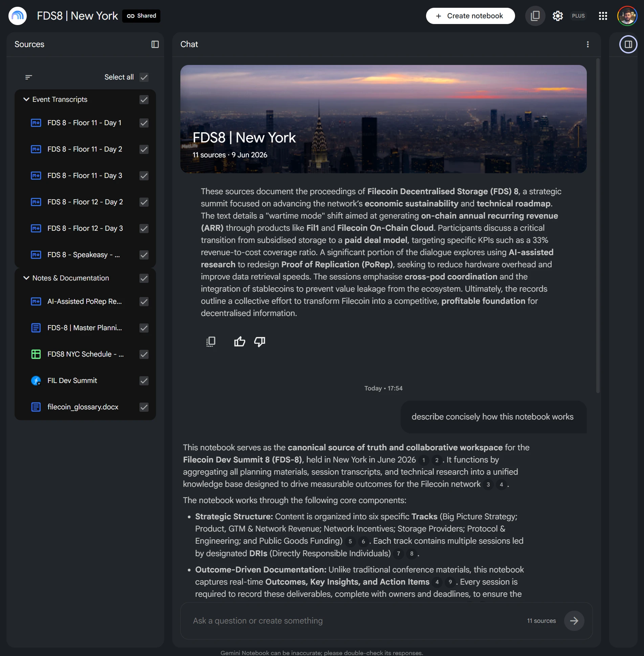Toggle the Notes & Documentation group checkbox
The image size is (644, 656).
[144, 278]
